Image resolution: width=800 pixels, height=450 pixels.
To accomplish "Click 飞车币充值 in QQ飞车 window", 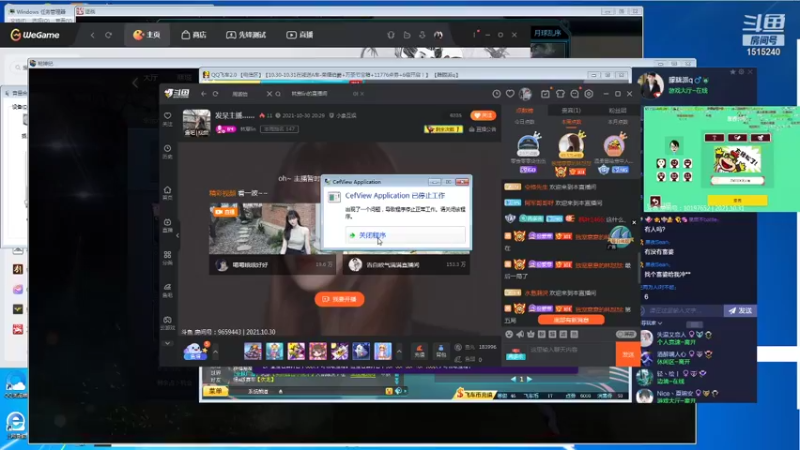I will [x=475, y=394].
